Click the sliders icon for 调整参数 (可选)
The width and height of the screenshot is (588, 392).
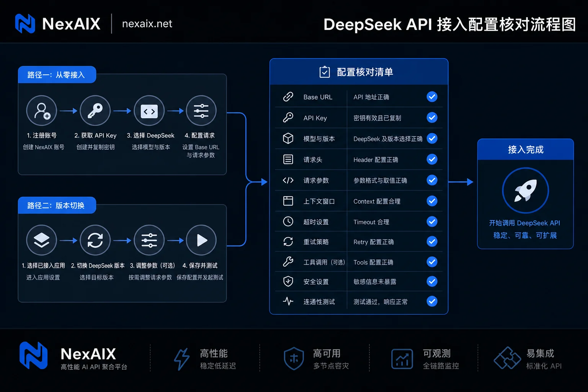(x=149, y=240)
